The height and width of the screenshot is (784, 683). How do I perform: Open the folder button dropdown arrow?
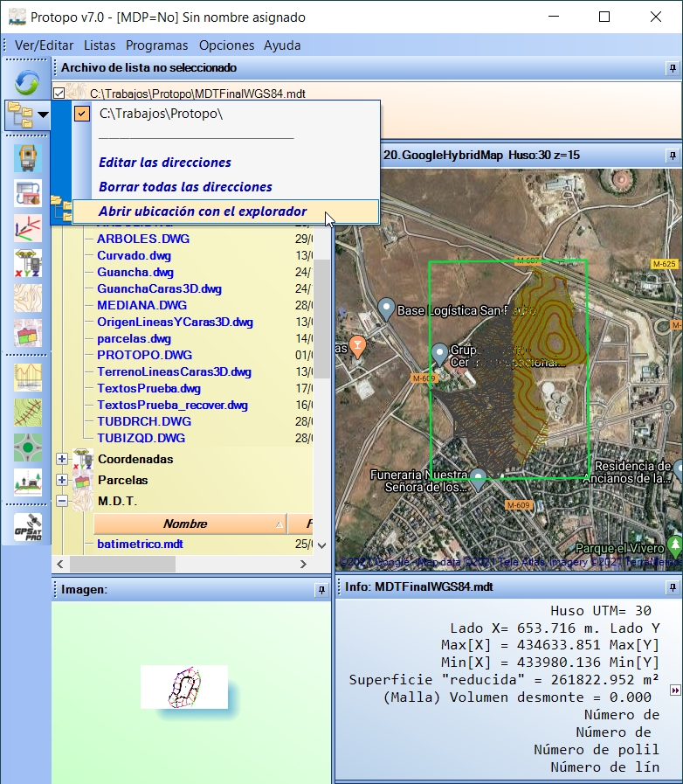click(x=44, y=115)
